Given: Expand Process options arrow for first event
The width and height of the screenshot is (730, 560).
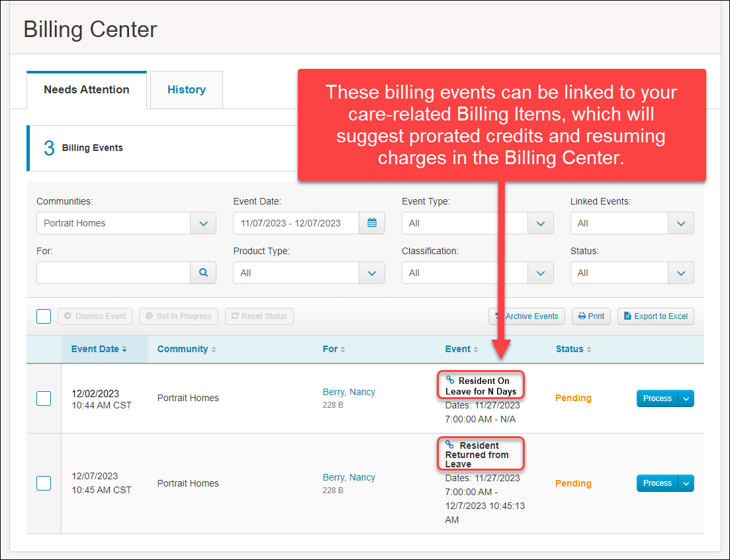Looking at the screenshot, I should pos(686,398).
